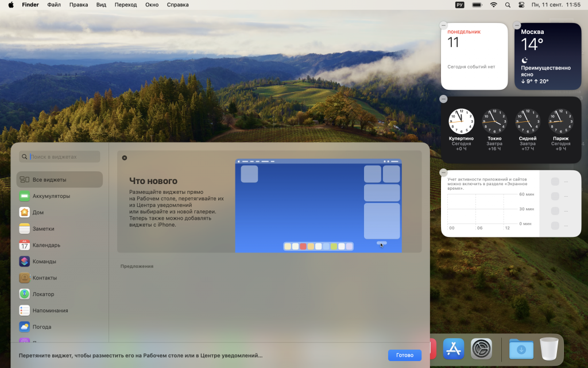This screenshot has width=588, height=368.
Task: Choose the Команды widget category
Action: (44, 262)
